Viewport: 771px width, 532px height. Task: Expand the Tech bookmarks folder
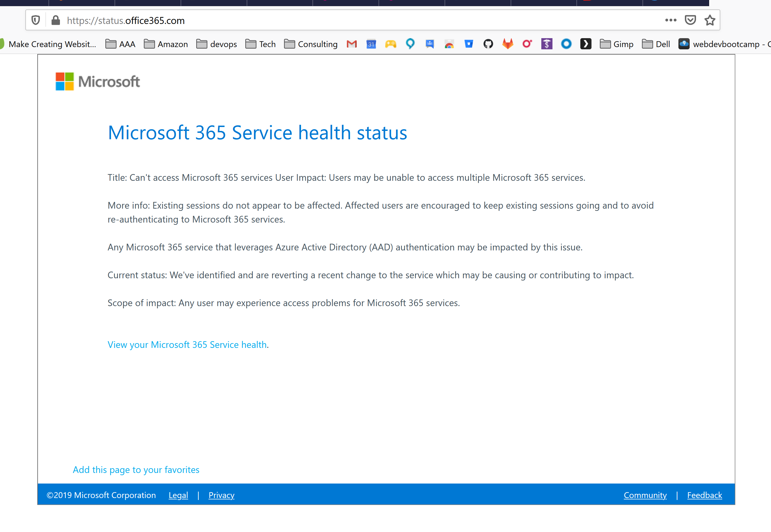(x=261, y=44)
